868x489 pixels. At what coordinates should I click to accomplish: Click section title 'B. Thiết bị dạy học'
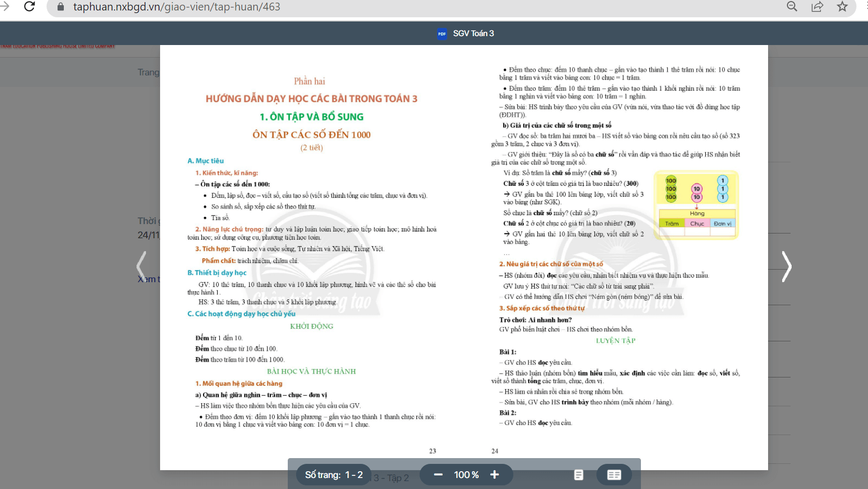pyautogui.click(x=217, y=273)
